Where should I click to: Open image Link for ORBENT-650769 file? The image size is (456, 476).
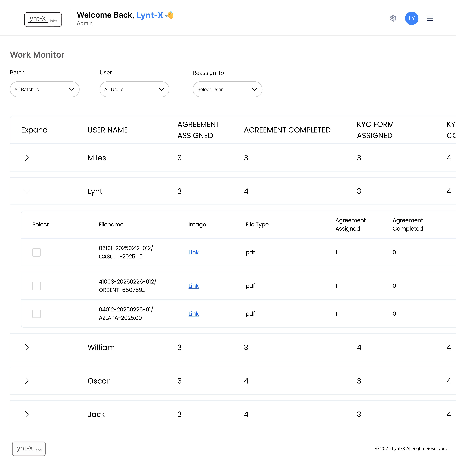pos(193,286)
